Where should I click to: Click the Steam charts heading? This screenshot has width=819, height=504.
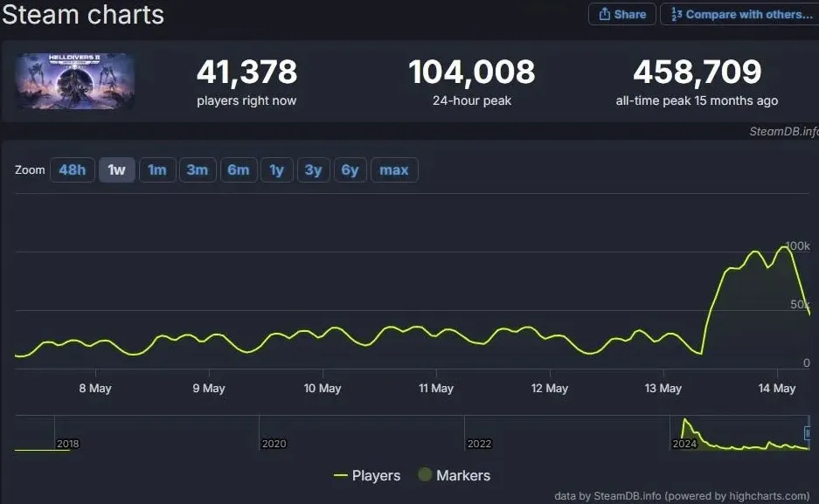pyautogui.click(x=83, y=14)
